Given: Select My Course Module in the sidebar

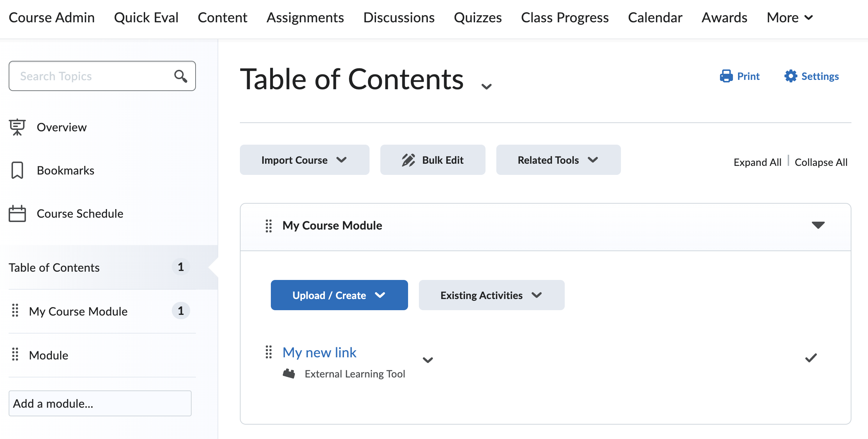Looking at the screenshot, I should [78, 312].
